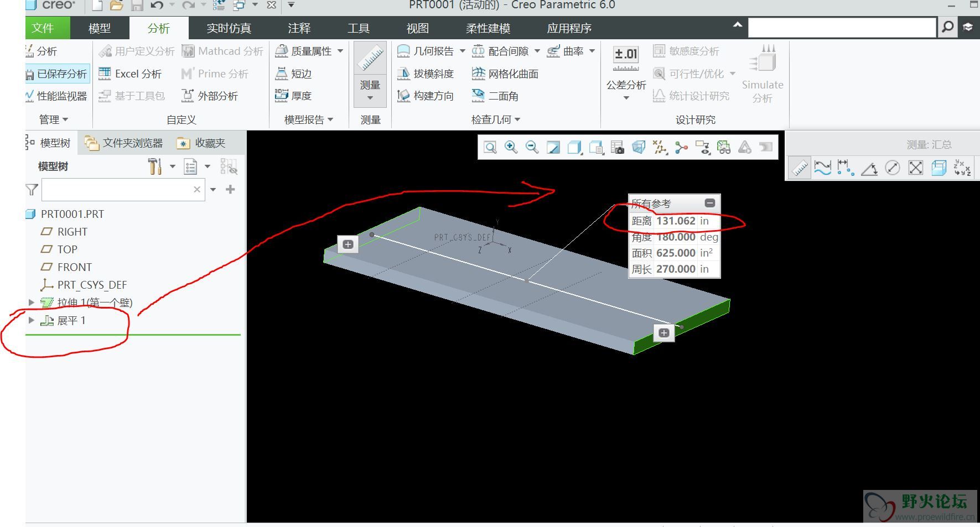This screenshot has height=527, width=980.
Task: Select the measure Angle icon
Action: [x=869, y=168]
